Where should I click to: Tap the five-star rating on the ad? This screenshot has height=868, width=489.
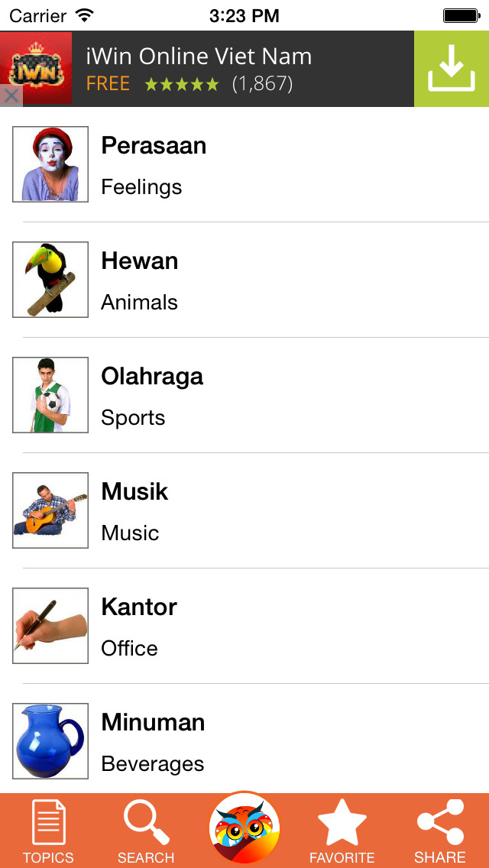coord(181,84)
